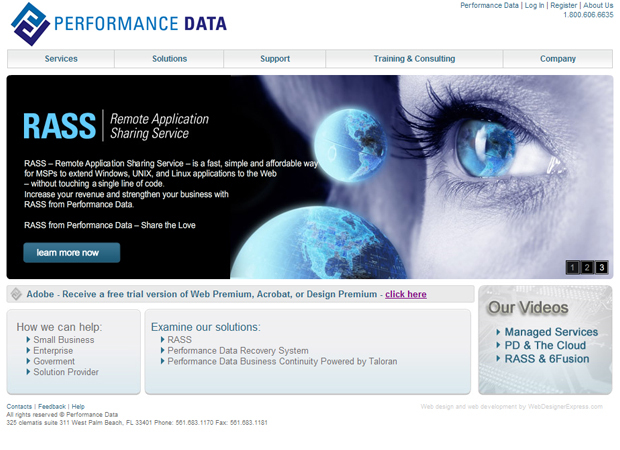Switch to banner slide 2
The width and height of the screenshot is (620, 450).
[587, 268]
